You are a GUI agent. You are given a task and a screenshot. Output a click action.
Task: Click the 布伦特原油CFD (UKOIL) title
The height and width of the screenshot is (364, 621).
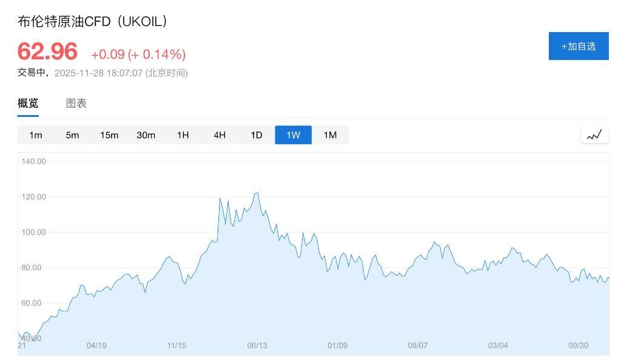[92, 21]
